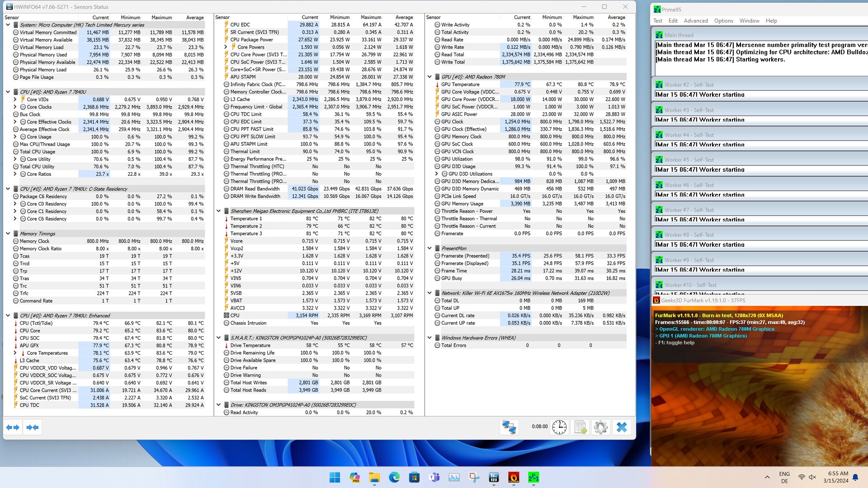Open remote network monitoring icon

pos(509,427)
